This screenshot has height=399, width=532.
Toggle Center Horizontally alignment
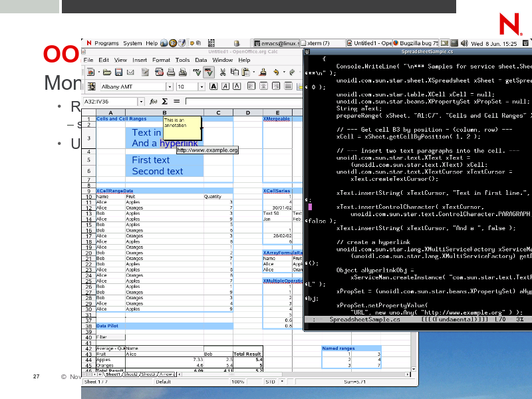tap(263, 86)
